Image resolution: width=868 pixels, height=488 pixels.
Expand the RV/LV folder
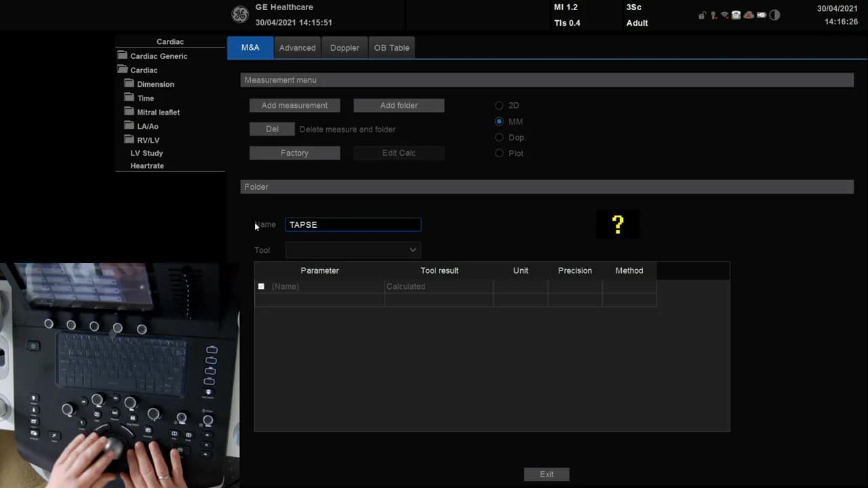[x=130, y=140]
